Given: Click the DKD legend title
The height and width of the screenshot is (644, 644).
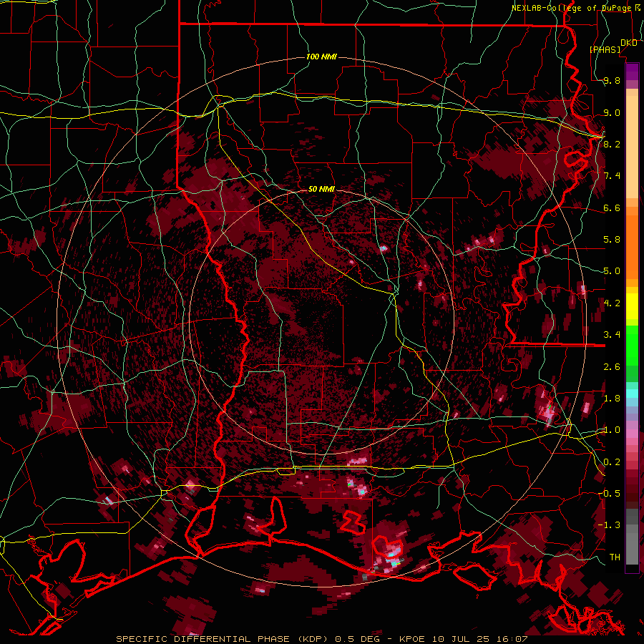Looking at the screenshot, I should 628,43.
